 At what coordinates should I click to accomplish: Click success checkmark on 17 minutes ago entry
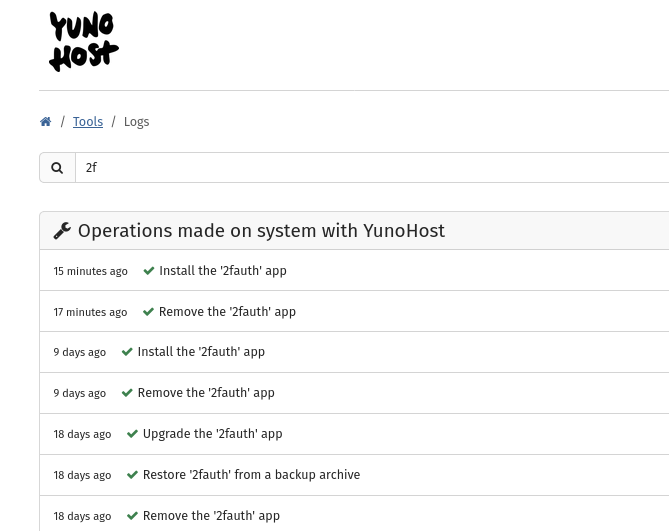pos(148,312)
